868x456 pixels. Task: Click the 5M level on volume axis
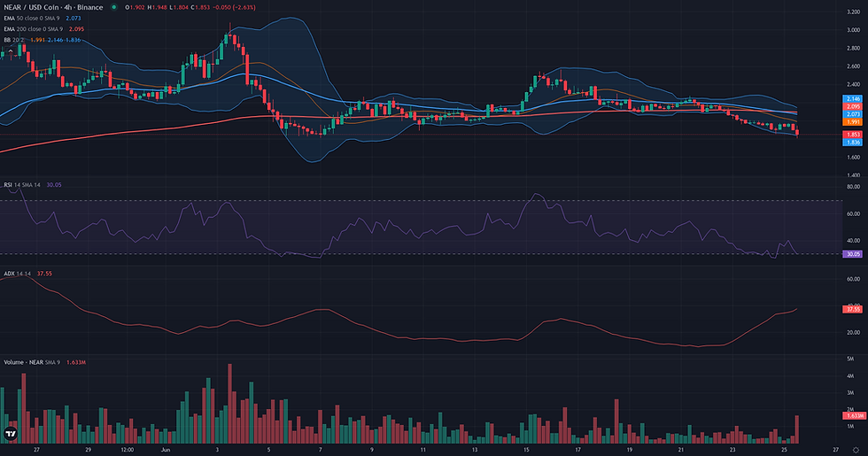coord(849,359)
